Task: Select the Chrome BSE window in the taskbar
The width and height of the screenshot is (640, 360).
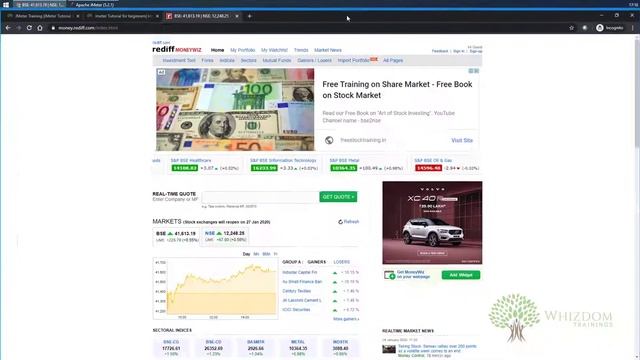Action: (x=40, y=4)
